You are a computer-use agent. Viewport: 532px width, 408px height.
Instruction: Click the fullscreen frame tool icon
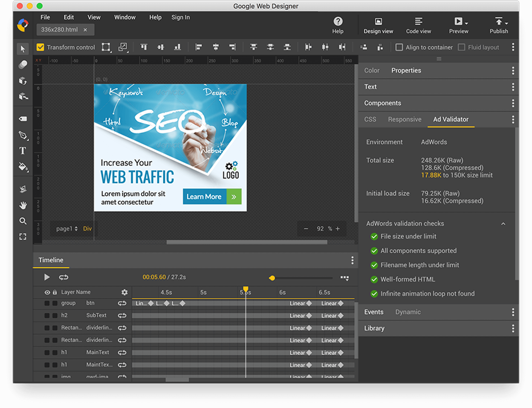tap(23, 237)
